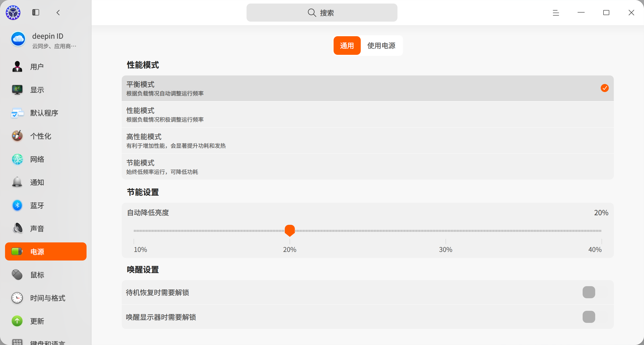Open the 通知 notification settings
Screen dimensions: 644x345
point(46,182)
